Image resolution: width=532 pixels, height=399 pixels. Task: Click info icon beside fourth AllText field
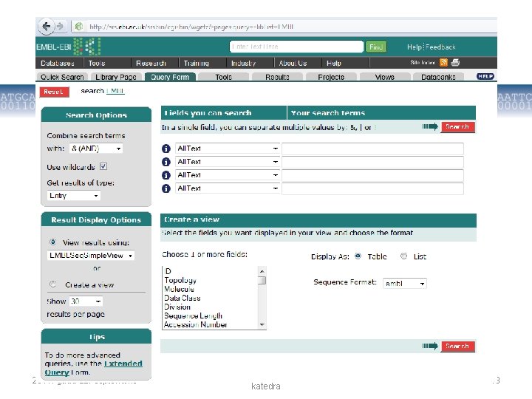pyautogui.click(x=166, y=188)
